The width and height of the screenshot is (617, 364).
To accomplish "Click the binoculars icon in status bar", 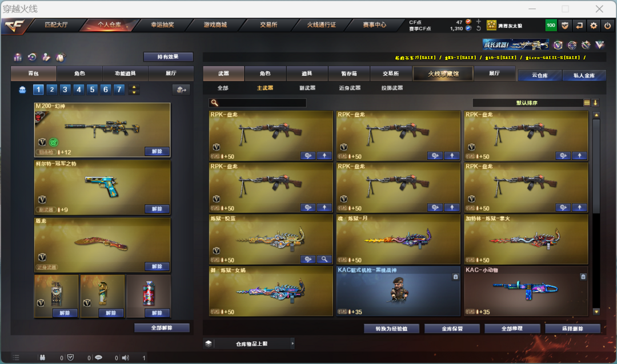I will pyautogui.click(x=42, y=358).
